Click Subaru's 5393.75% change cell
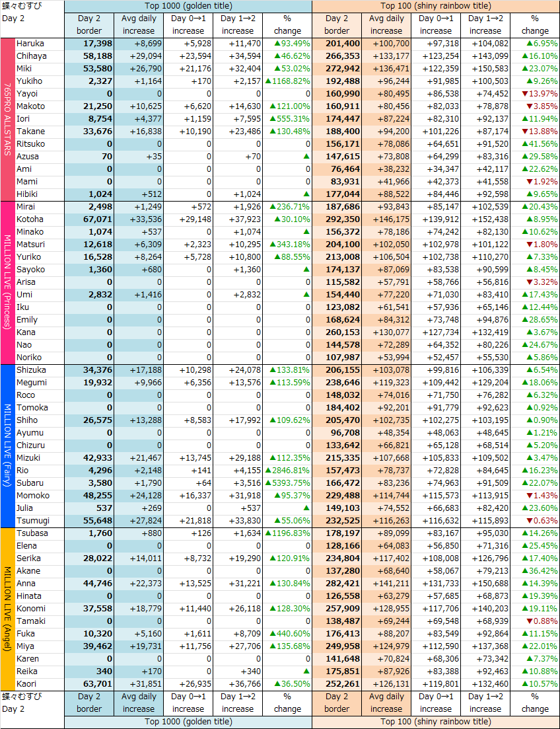Viewport: 560px width, 729px height. pos(287,483)
